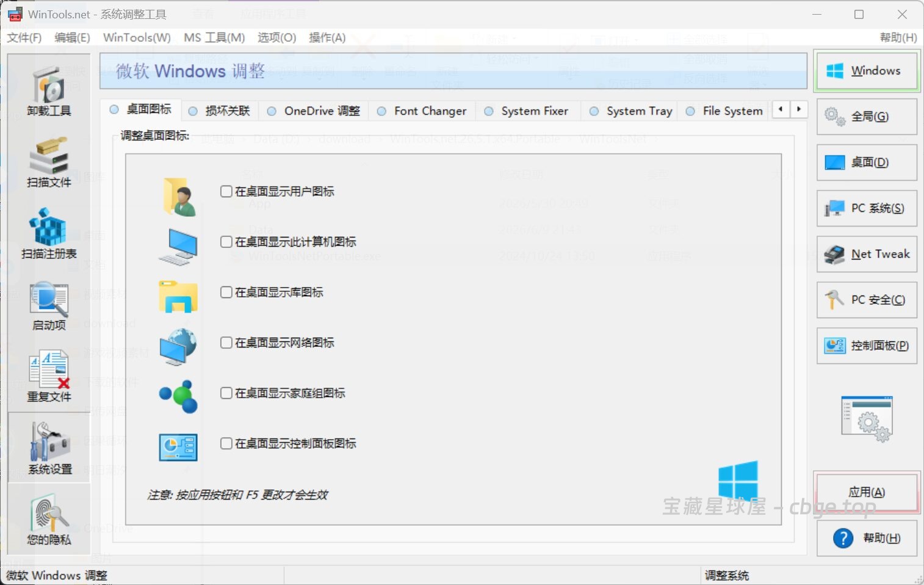Click the control panel icon in list
Image resolution: width=924 pixels, height=585 pixels.
tap(178, 447)
